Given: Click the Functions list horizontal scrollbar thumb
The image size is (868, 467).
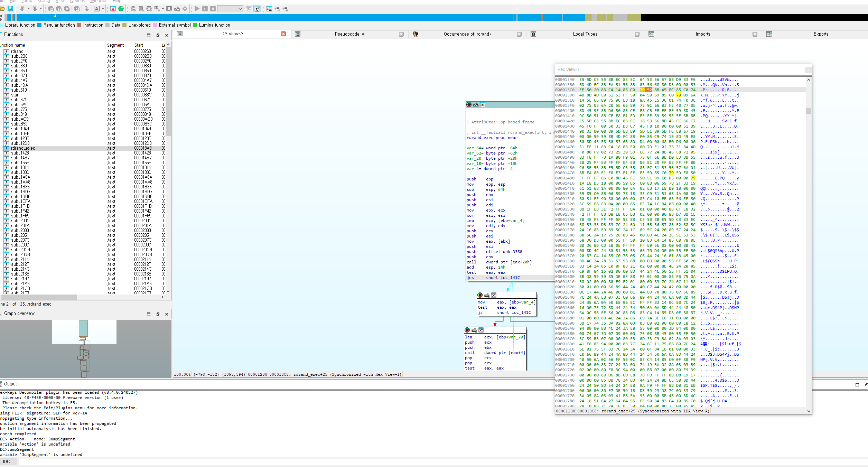Looking at the screenshot, I should (39, 297).
